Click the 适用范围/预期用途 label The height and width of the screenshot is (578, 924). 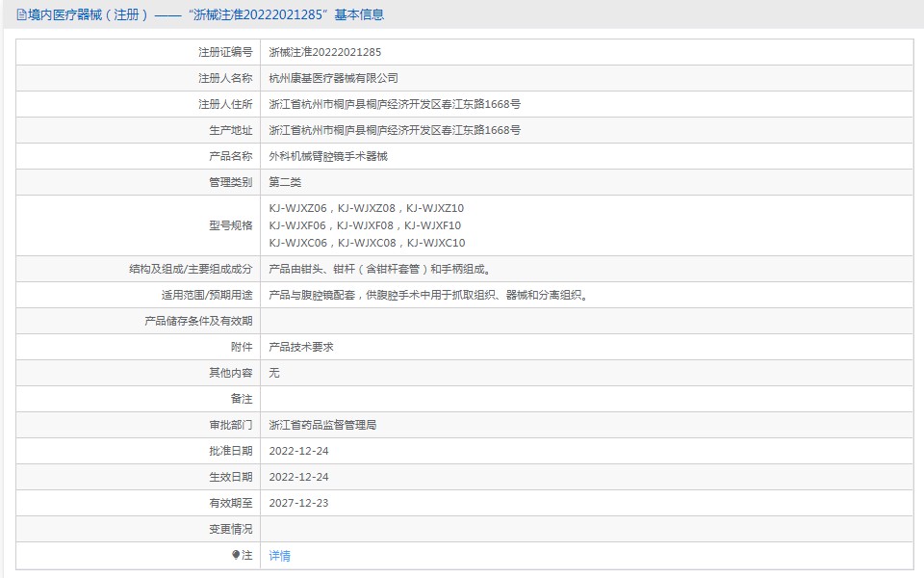point(207,295)
